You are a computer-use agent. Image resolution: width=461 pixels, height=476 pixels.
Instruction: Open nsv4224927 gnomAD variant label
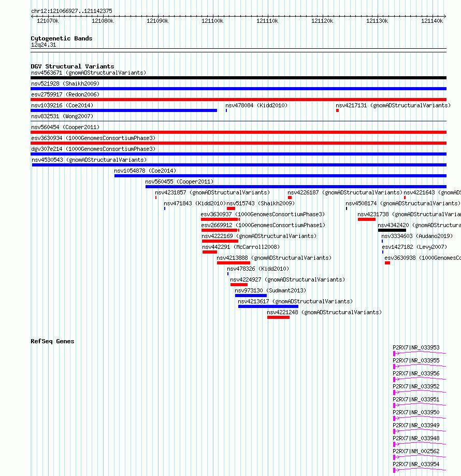click(x=287, y=280)
